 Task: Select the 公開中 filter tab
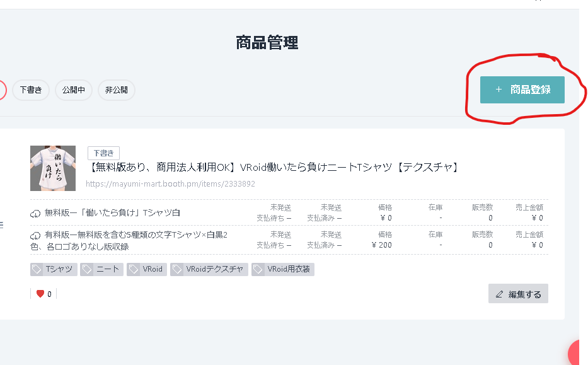[x=74, y=90]
